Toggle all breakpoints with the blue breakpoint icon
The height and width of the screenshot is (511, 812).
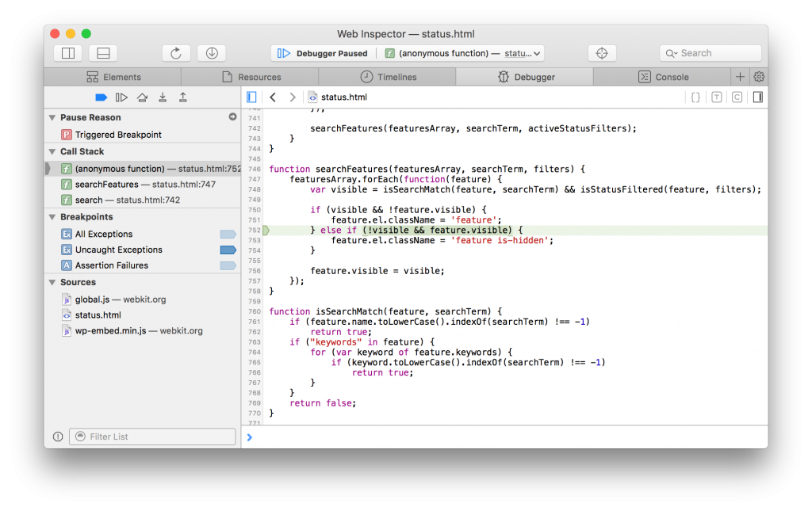[101, 97]
